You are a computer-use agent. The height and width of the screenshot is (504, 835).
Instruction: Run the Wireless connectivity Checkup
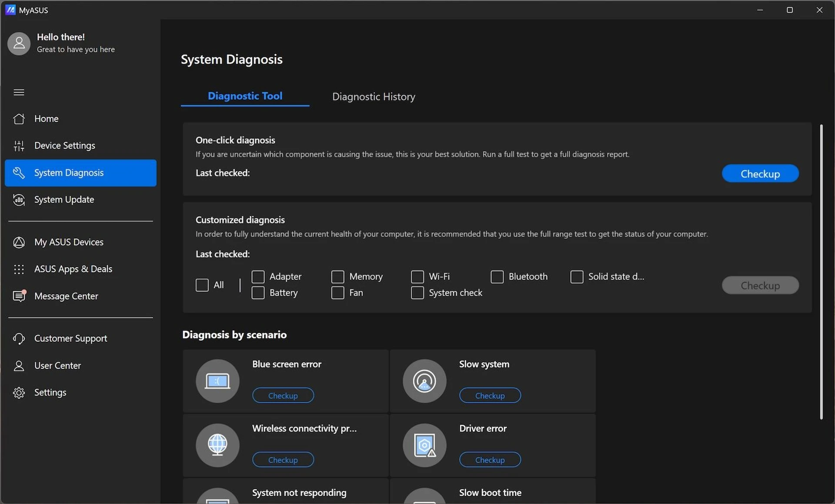click(x=283, y=460)
